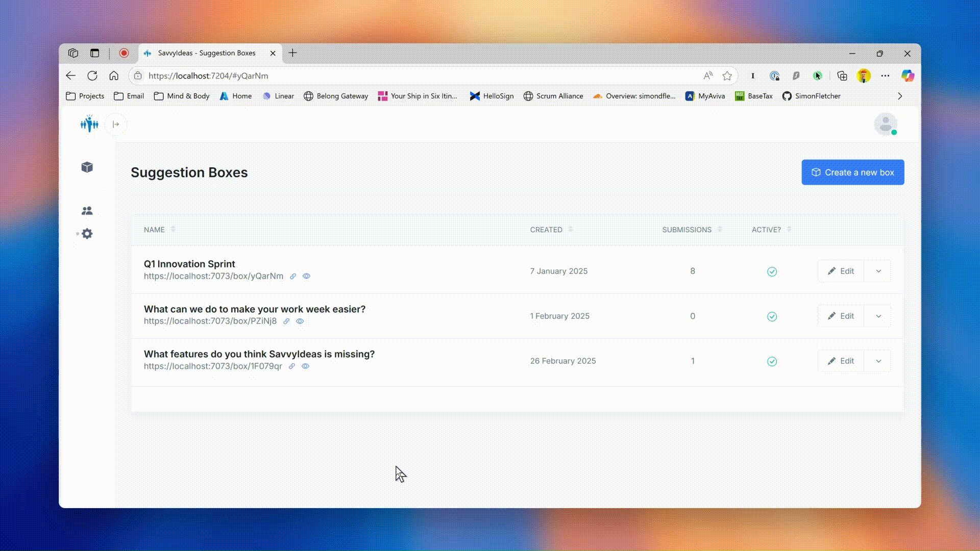Open the Suggestion Boxes section in the sidebar
The width and height of the screenshot is (980, 551).
[x=87, y=167]
